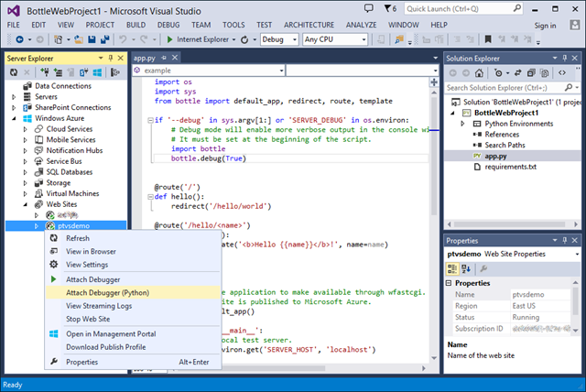Image resolution: width=586 pixels, height=392 pixels.
Task: Expand the Cloud Services tree node
Action: (x=26, y=129)
